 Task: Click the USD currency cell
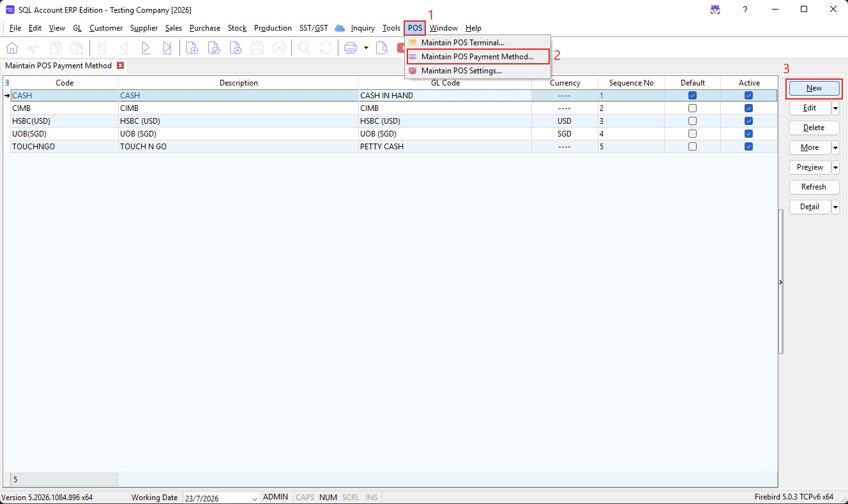pyautogui.click(x=564, y=121)
